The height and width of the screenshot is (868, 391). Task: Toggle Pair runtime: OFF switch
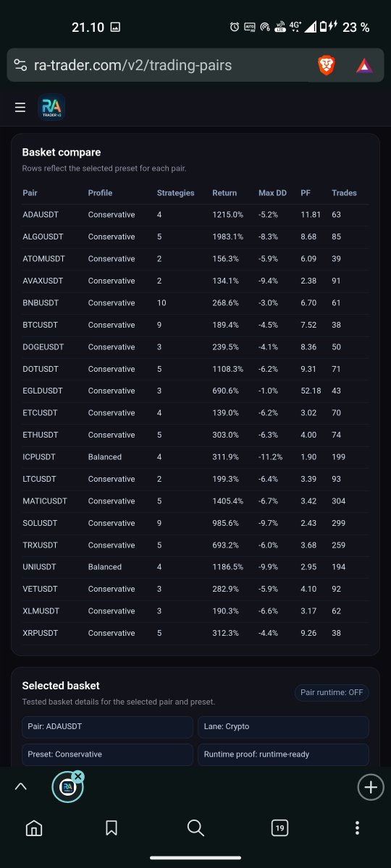(x=332, y=693)
